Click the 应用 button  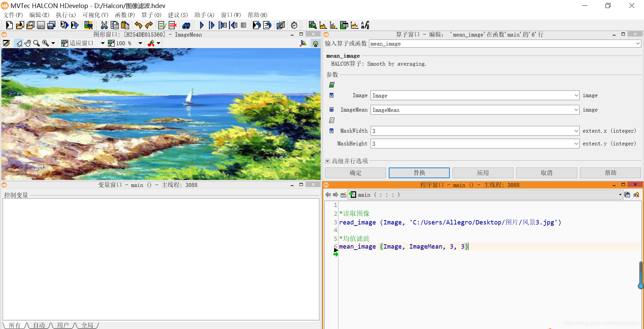(x=483, y=173)
